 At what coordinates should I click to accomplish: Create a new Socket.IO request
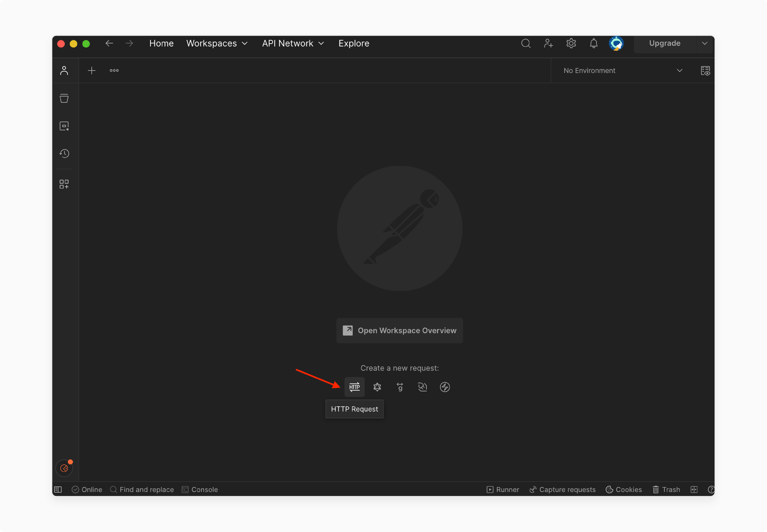pyautogui.click(x=445, y=387)
